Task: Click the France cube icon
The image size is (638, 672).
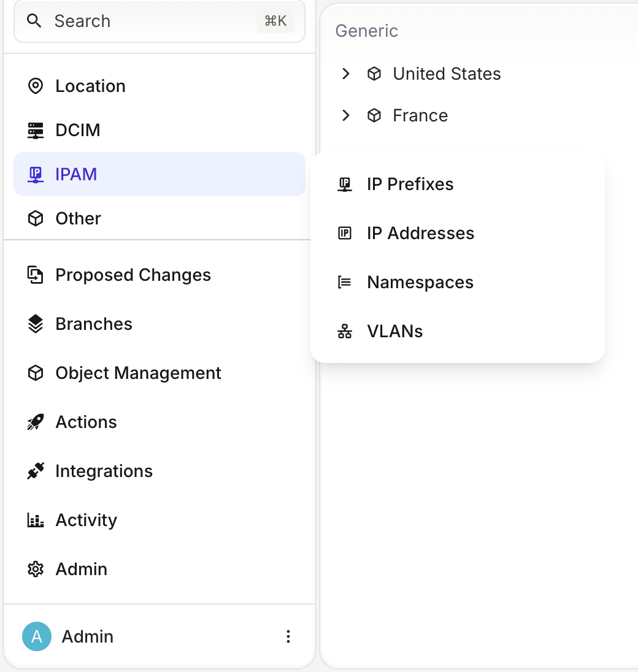Action: [374, 115]
